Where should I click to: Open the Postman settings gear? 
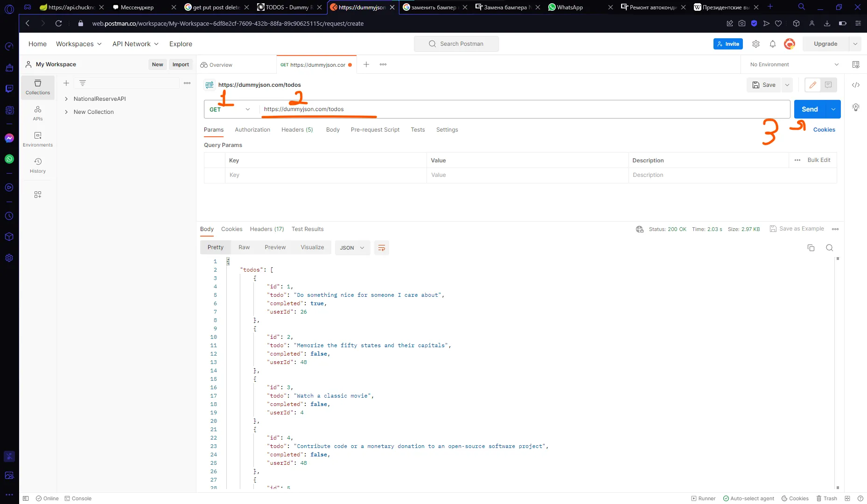pyautogui.click(x=756, y=44)
